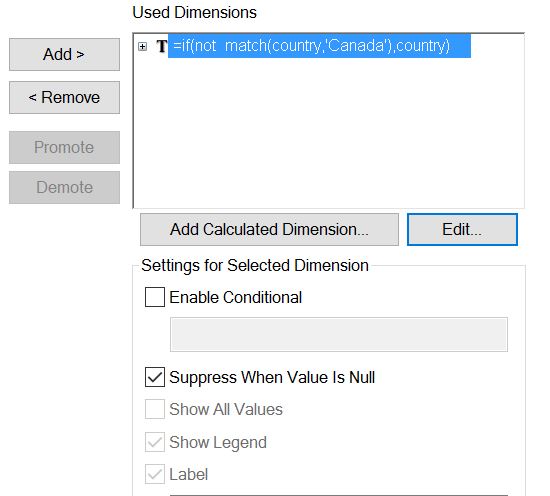The width and height of the screenshot is (550, 496).
Task: Click into the conditional expression field
Action: [339, 334]
